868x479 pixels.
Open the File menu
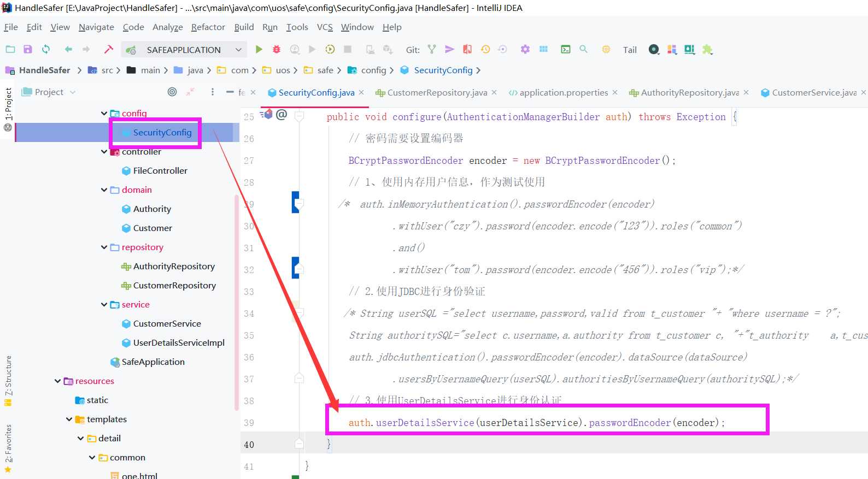point(11,27)
